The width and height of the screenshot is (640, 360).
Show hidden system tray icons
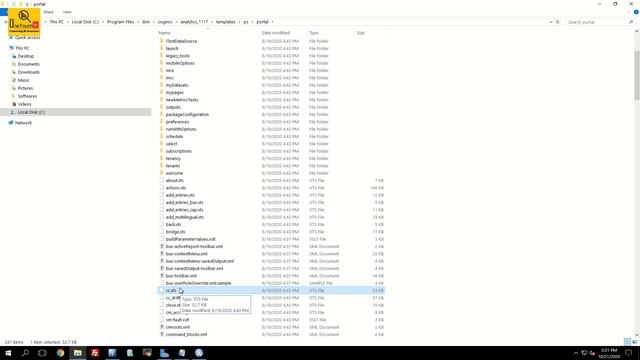pyautogui.click(x=576, y=353)
